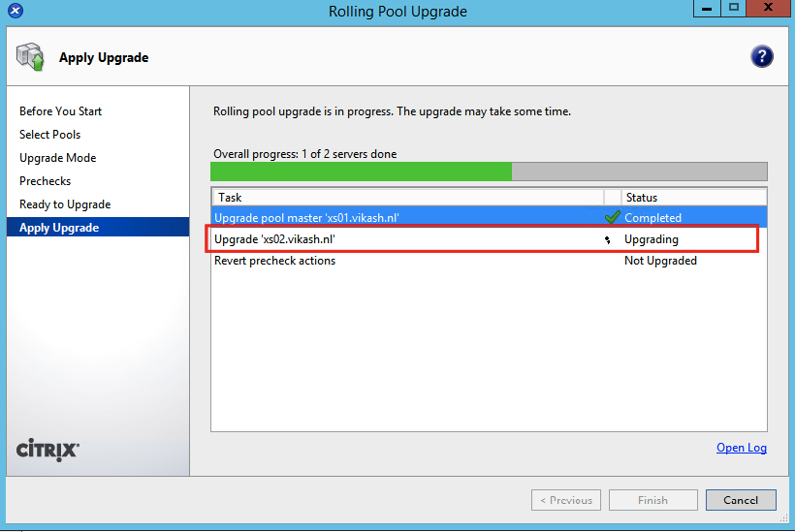Screen dimensions: 795x532
Task: Click the Not Upgraded status cell
Action: click(660, 261)
